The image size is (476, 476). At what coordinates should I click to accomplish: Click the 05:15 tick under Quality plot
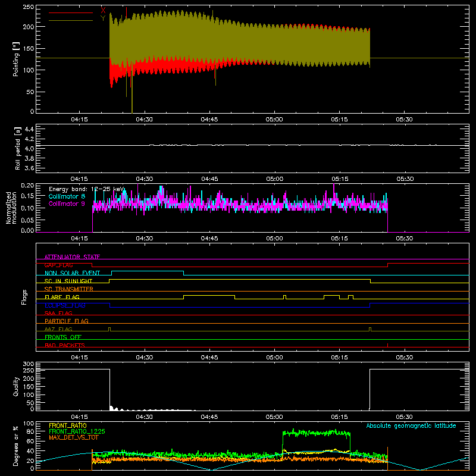point(339,417)
